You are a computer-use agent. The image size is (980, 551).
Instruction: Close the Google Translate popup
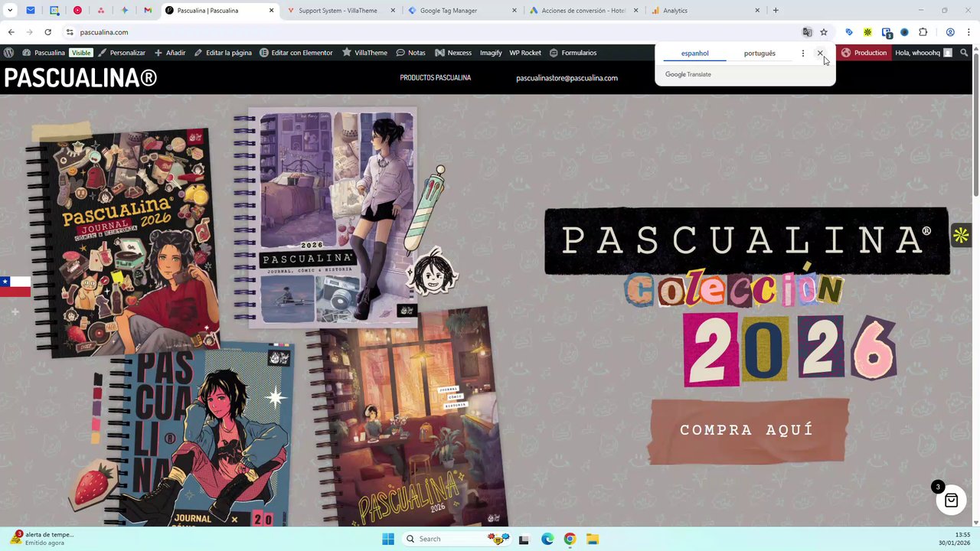tap(820, 54)
